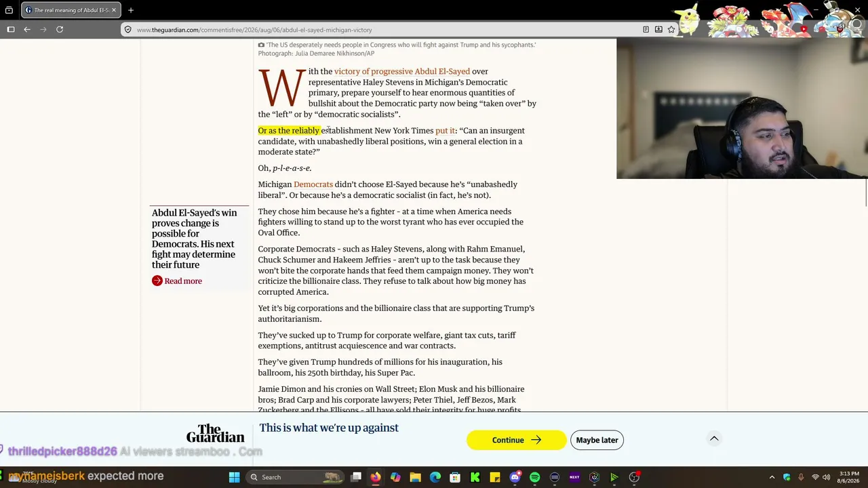
Task: Follow the 'put it' New York Times link
Action: [445, 131]
